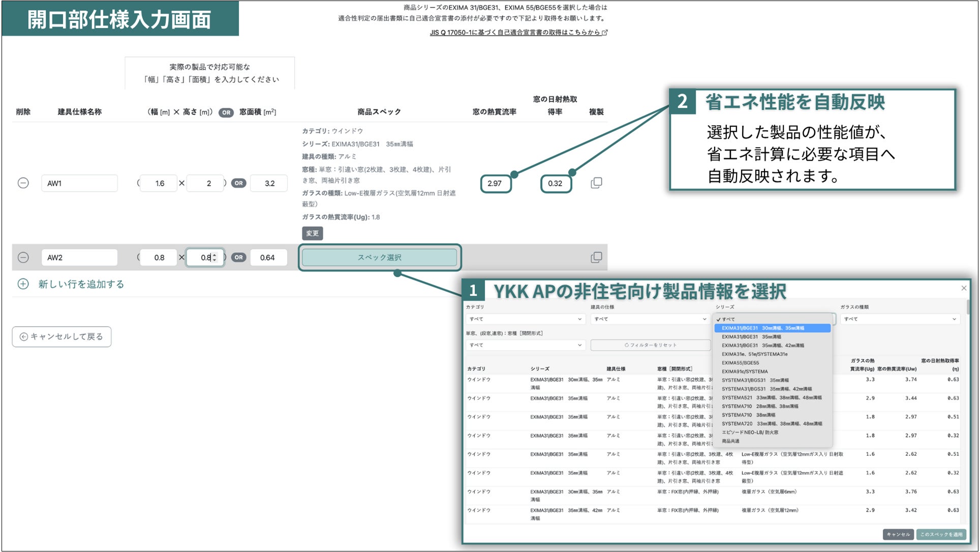Image resolution: width=980 pixels, height=552 pixels.
Task: Click the delete icon for row AW2
Action: [23, 257]
